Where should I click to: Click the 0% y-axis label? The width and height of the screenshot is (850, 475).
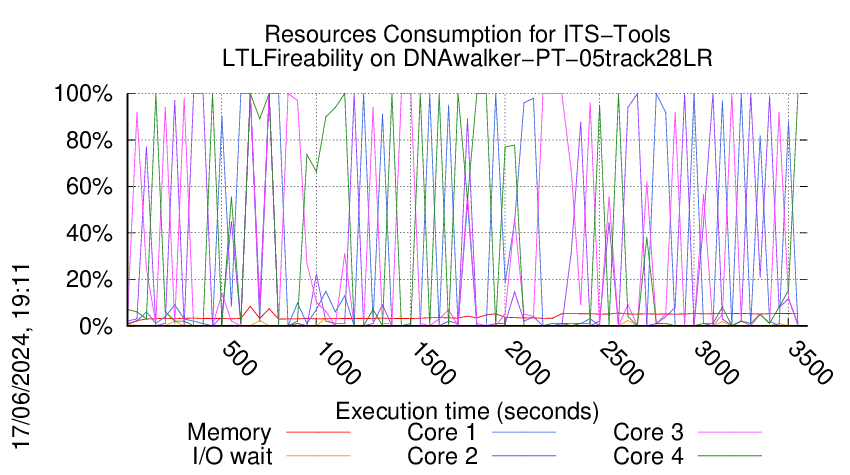tap(96, 326)
